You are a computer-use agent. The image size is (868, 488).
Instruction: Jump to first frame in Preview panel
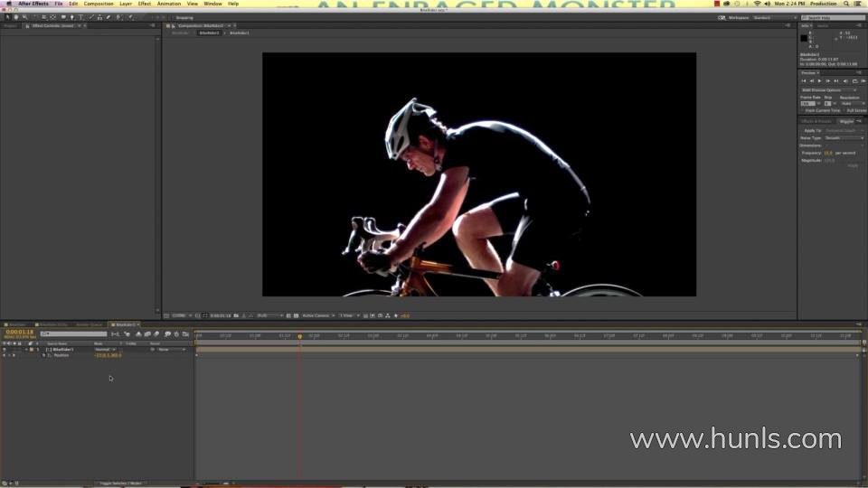click(x=804, y=80)
